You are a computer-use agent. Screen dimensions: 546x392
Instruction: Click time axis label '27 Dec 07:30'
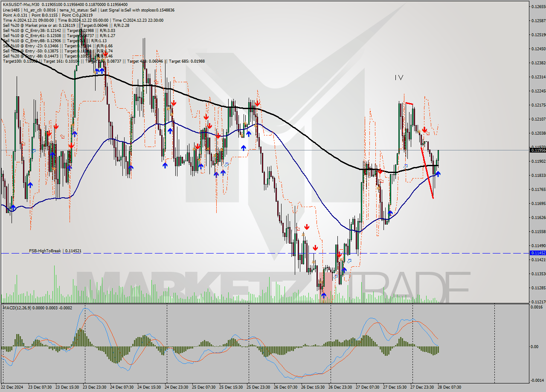coord(368,387)
